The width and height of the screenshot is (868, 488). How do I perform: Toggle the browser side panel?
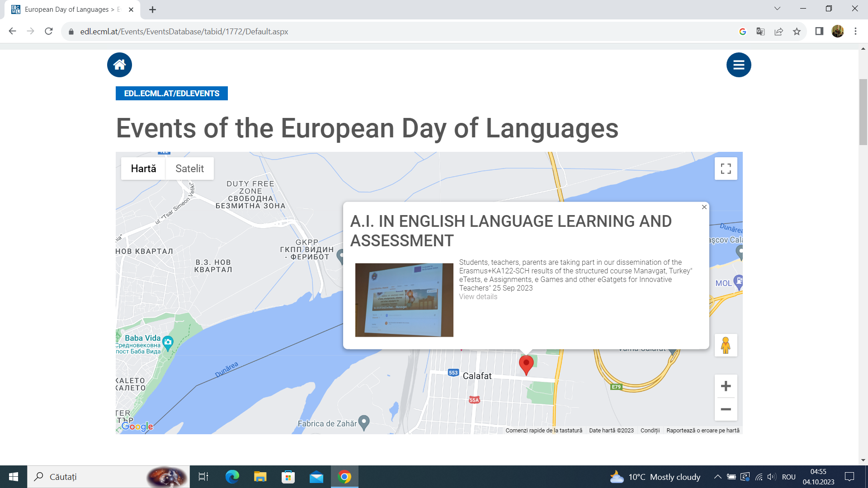point(819,31)
